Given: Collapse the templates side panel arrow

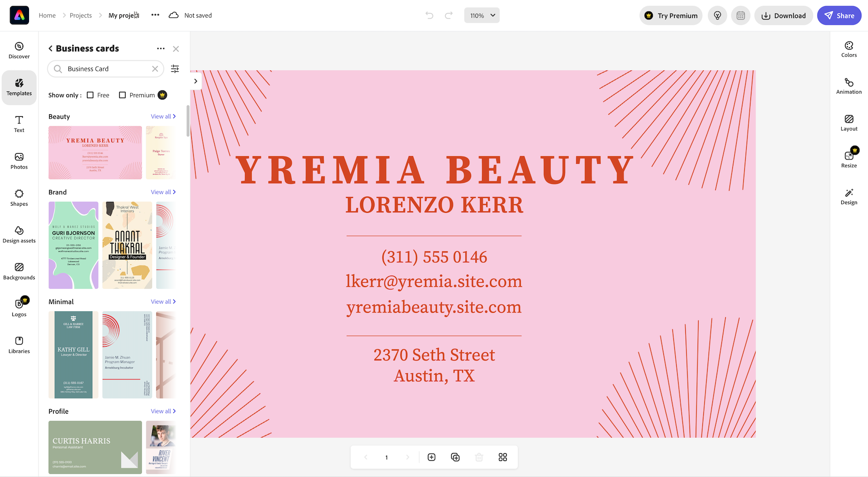Looking at the screenshot, I should click(196, 81).
